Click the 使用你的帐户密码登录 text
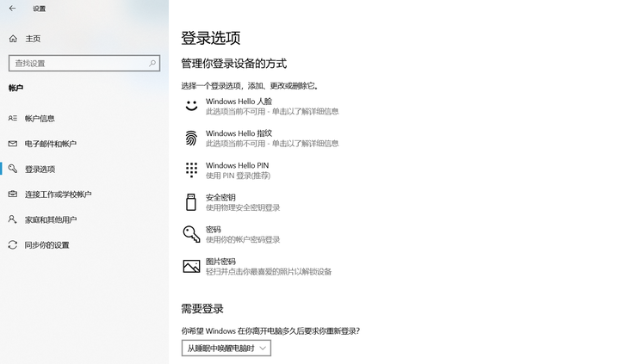620x364 pixels. [243, 239]
